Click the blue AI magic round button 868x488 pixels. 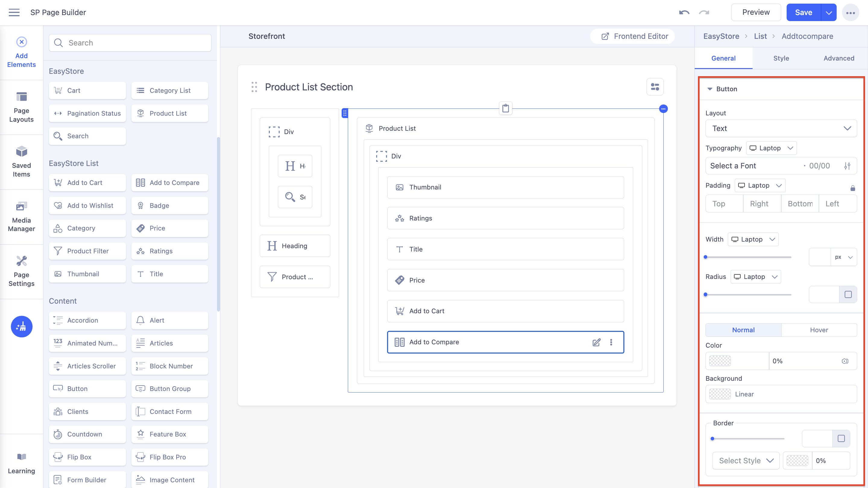point(22,326)
